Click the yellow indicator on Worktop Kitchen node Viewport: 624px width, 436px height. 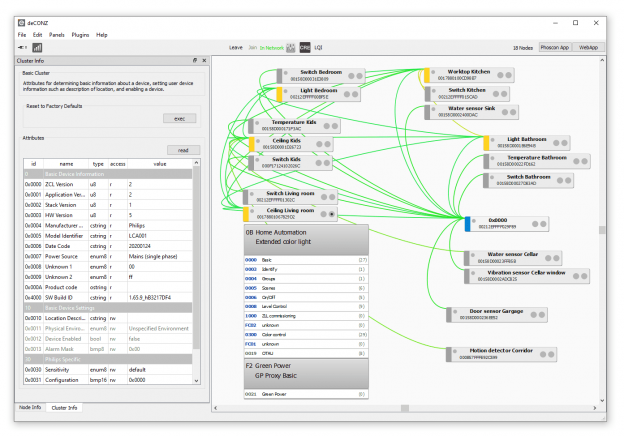pyautogui.click(x=426, y=75)
